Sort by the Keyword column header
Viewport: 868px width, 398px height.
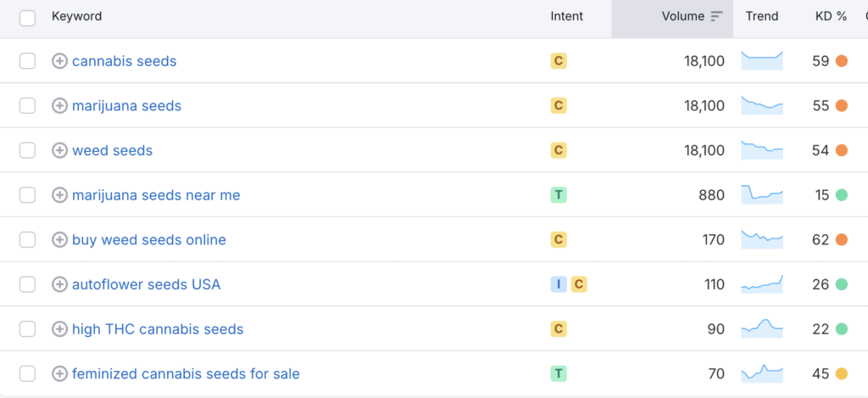(x=77, y=17)
